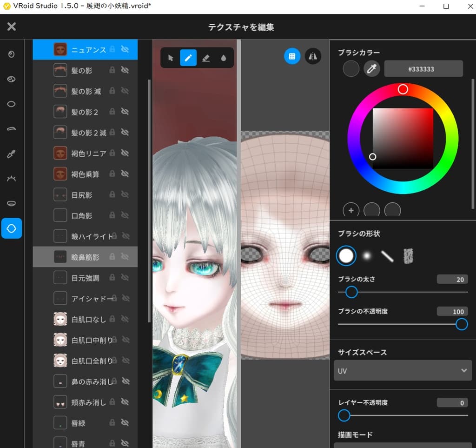Unlock the 目尻影 layer
Screen dimensions: 476x448
[x=112, y=195]
